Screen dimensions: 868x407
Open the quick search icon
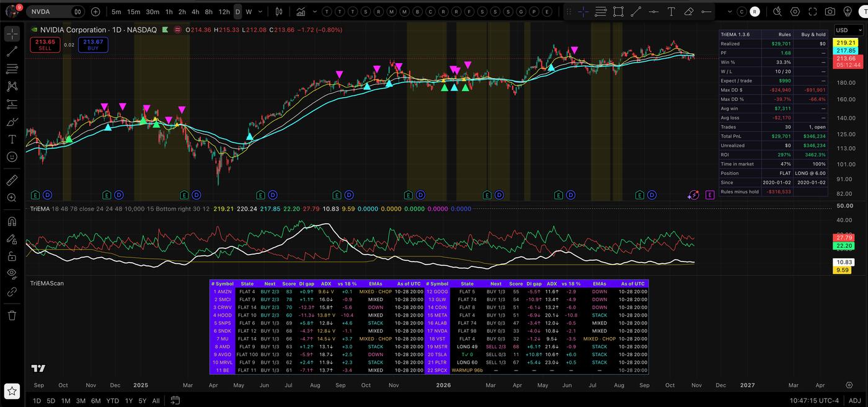coord(778,11)
